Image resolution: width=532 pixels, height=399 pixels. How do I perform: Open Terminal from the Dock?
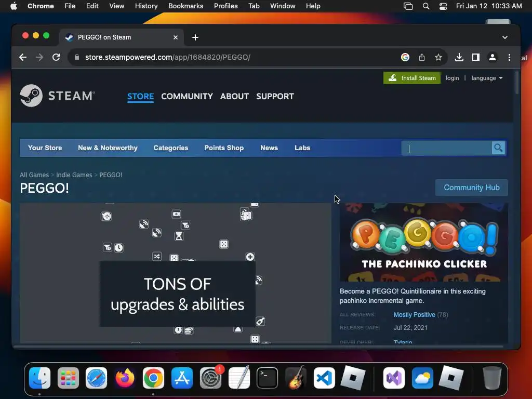click(268, 378)
